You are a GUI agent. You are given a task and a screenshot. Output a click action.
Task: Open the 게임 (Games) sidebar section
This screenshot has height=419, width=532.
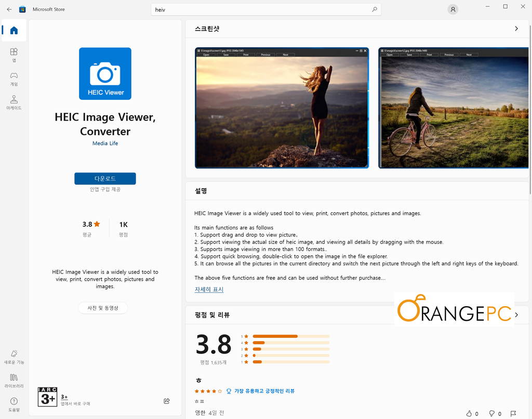tap(14, 79)
